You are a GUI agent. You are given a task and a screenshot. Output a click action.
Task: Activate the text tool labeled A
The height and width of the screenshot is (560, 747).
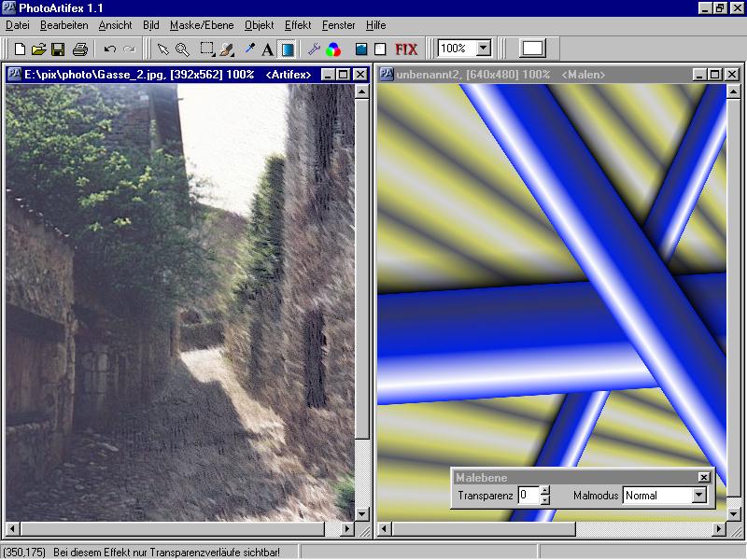[268, 49]
